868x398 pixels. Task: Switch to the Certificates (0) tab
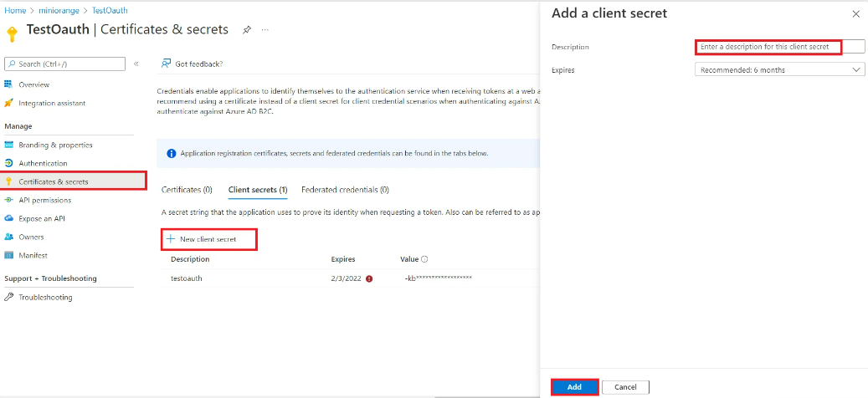point(187,190)
